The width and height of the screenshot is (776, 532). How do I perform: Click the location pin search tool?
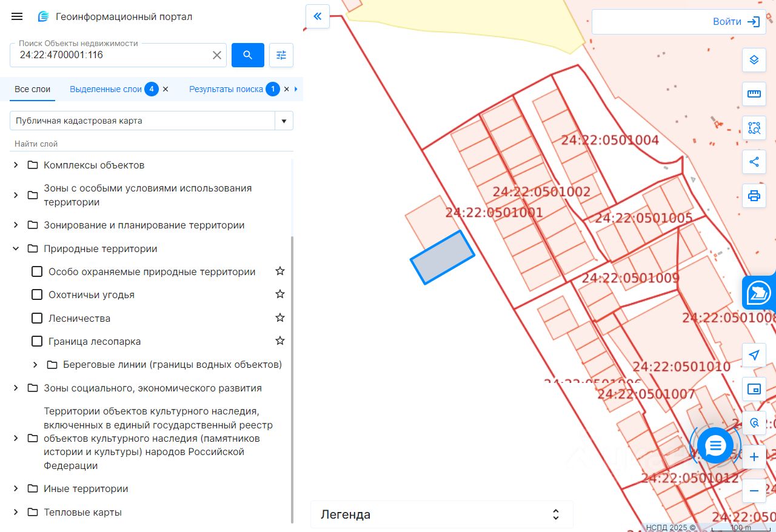point(754,423)
